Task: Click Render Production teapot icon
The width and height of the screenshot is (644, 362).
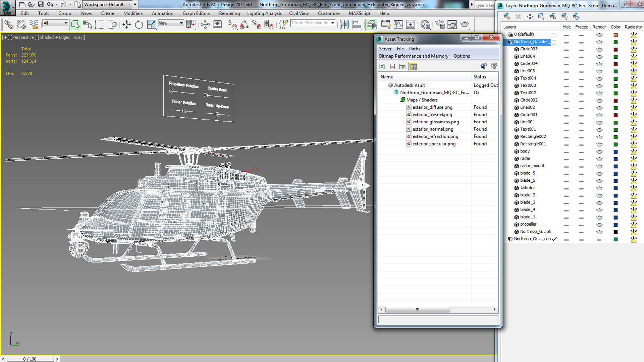Action: pyautogui.click(x=465, y=24)
